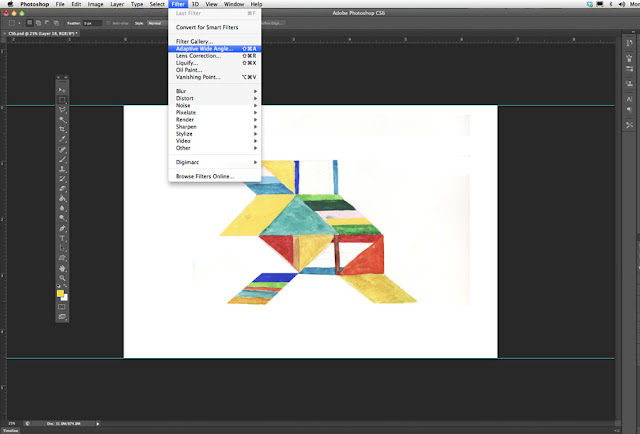The image size is (640, 434).
Task: Click the foreground yellow color swatch
Action: 60,293
